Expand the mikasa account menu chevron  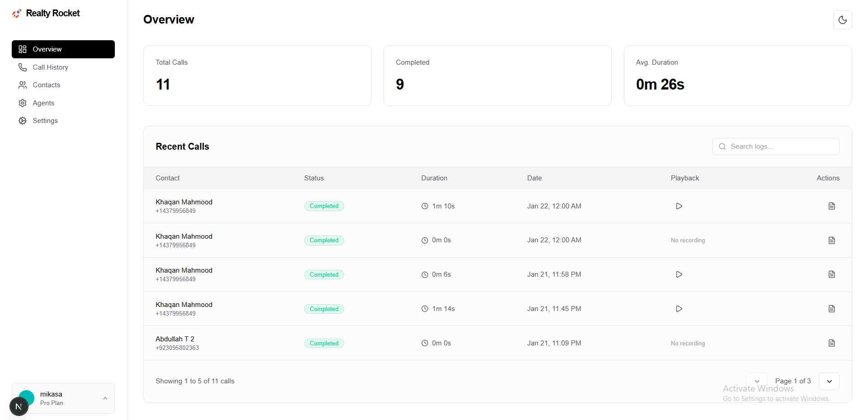(x=105, y=398)
